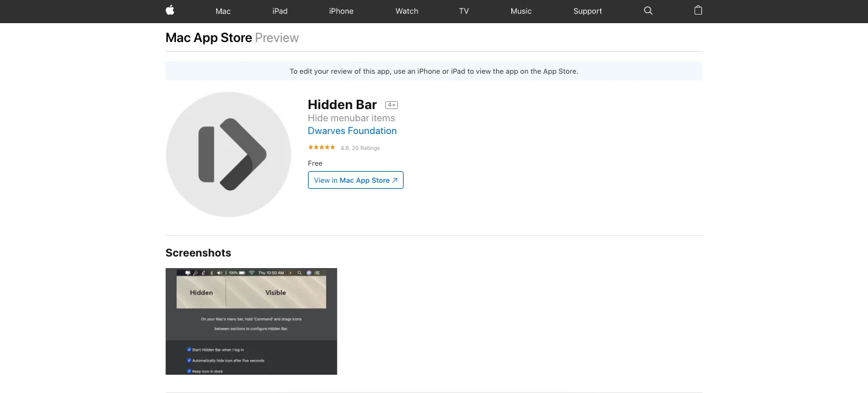Viewport: 868px width, 393px height.
Task: Click the Preview label in header
Action: click(277, 38)
